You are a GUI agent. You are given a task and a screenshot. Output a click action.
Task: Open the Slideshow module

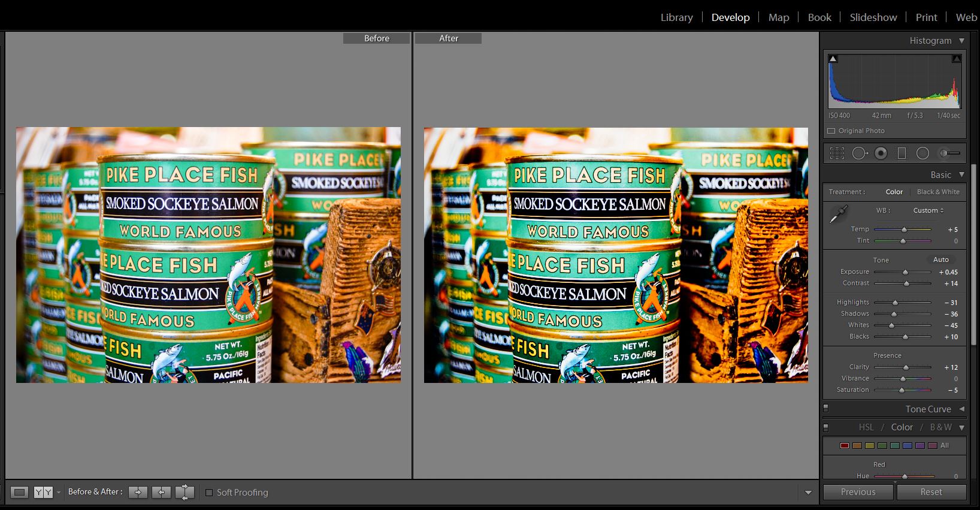pyautogui.click(x=873, y=17)
